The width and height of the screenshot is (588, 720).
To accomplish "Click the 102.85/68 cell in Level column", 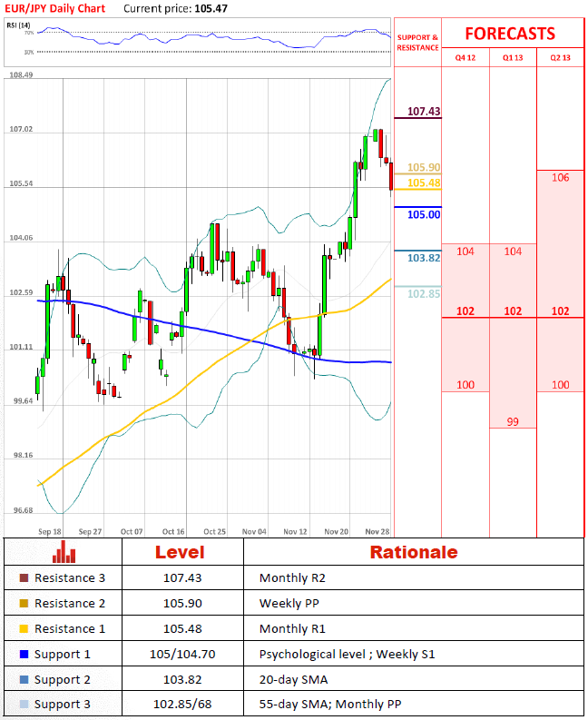I will click(x=182, y=704).
